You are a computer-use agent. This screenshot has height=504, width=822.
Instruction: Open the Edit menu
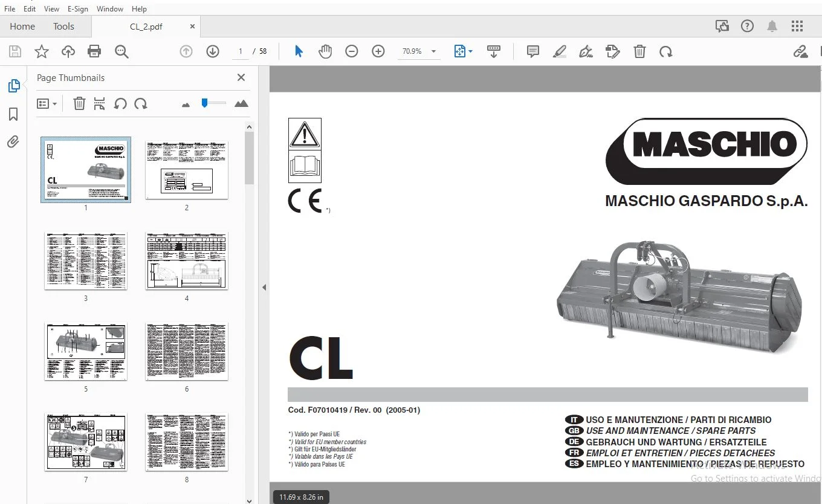tap(30, 9)
